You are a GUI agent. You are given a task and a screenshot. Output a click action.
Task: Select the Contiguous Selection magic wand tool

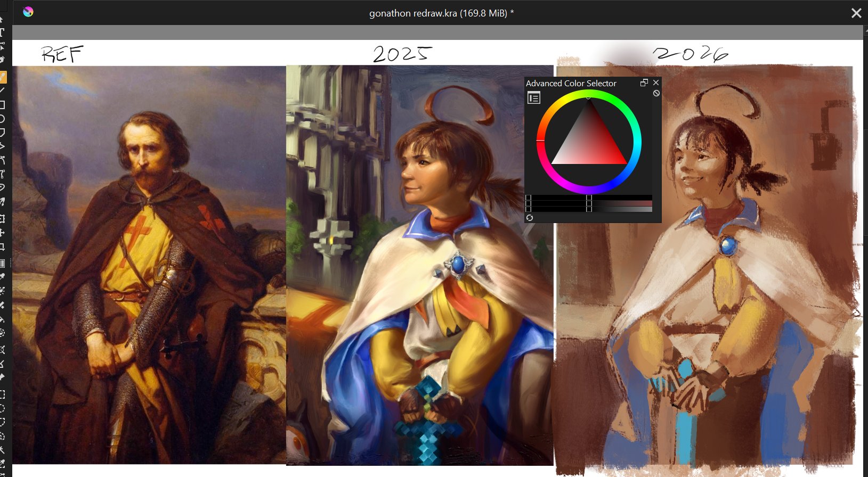(x=2, y=450)
